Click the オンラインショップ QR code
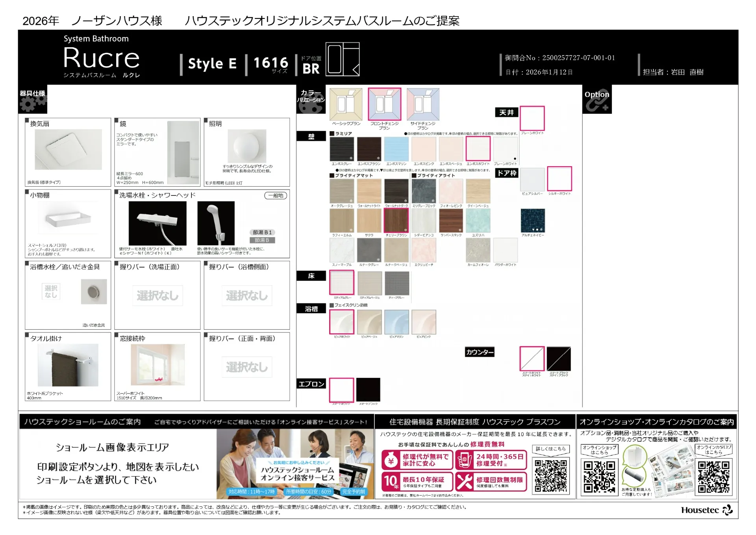Screen dimensions: 756x535 [x=599, y=477]
